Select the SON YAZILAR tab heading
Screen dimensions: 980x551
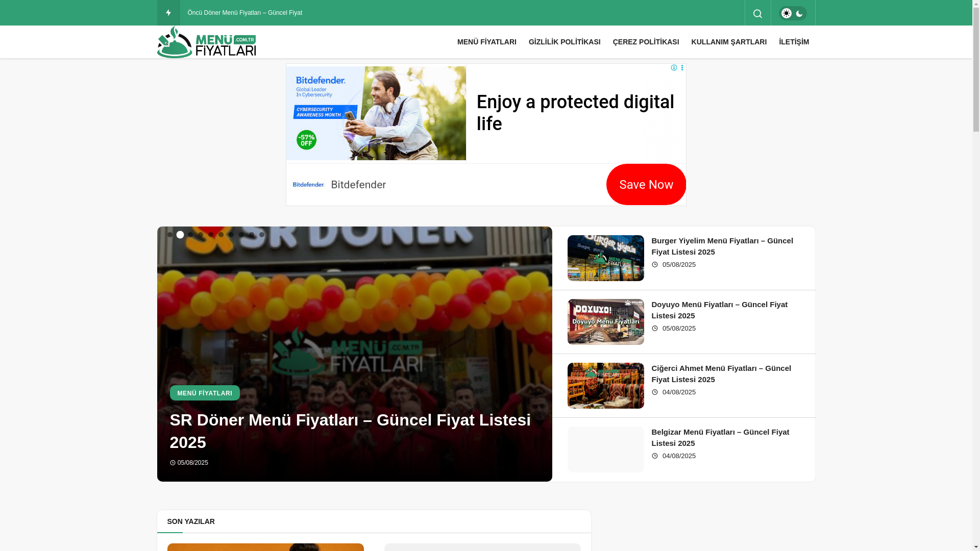pos(191,521)
